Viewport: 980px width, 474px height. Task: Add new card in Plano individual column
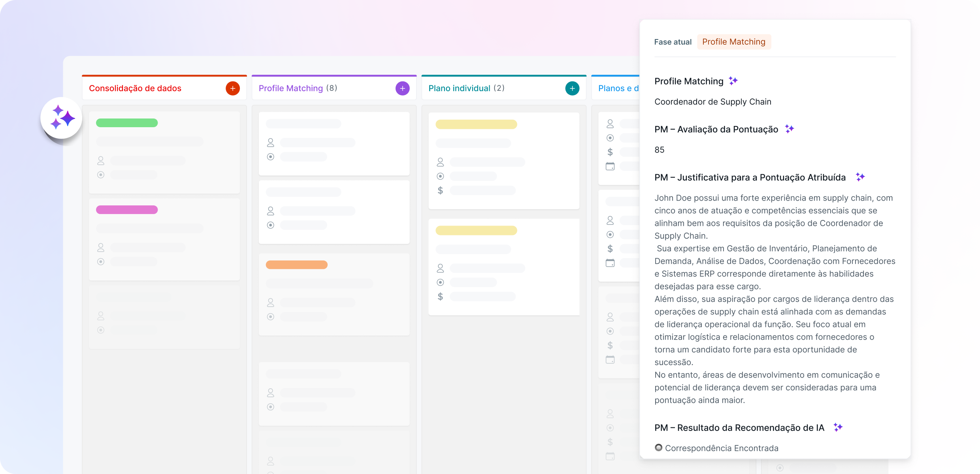[572, 88]
